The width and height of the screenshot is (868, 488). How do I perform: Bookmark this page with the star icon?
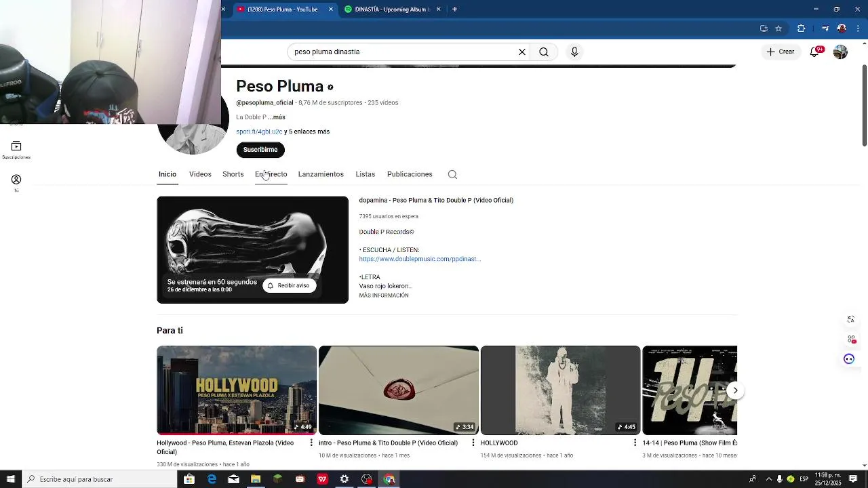778,28
